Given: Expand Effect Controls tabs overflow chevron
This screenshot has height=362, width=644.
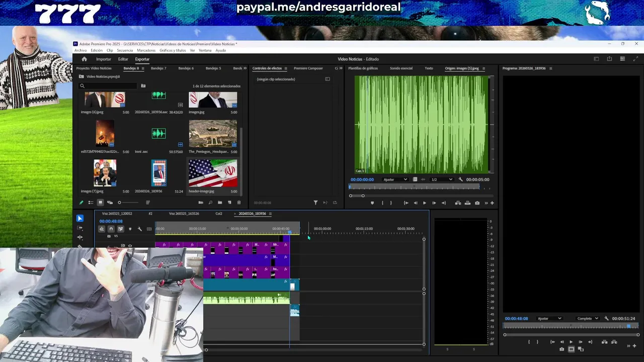Looking at the screenshot, I should (341, 68).
